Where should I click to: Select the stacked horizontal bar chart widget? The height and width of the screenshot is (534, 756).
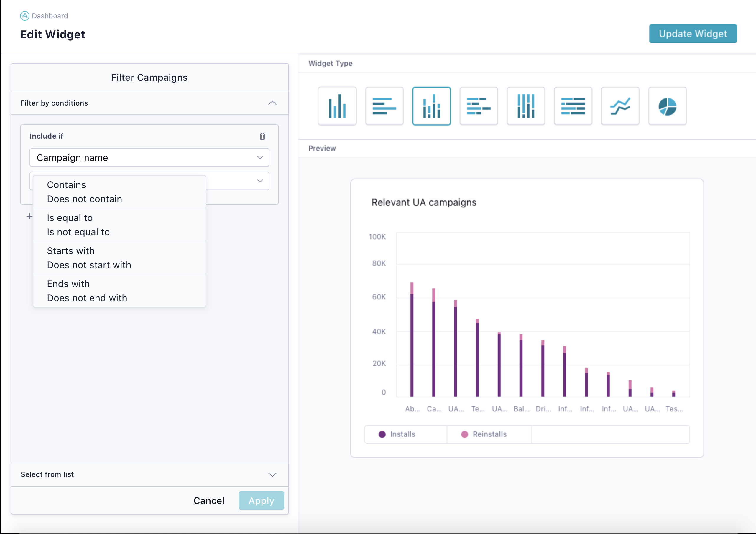click(x=479, y=106)
